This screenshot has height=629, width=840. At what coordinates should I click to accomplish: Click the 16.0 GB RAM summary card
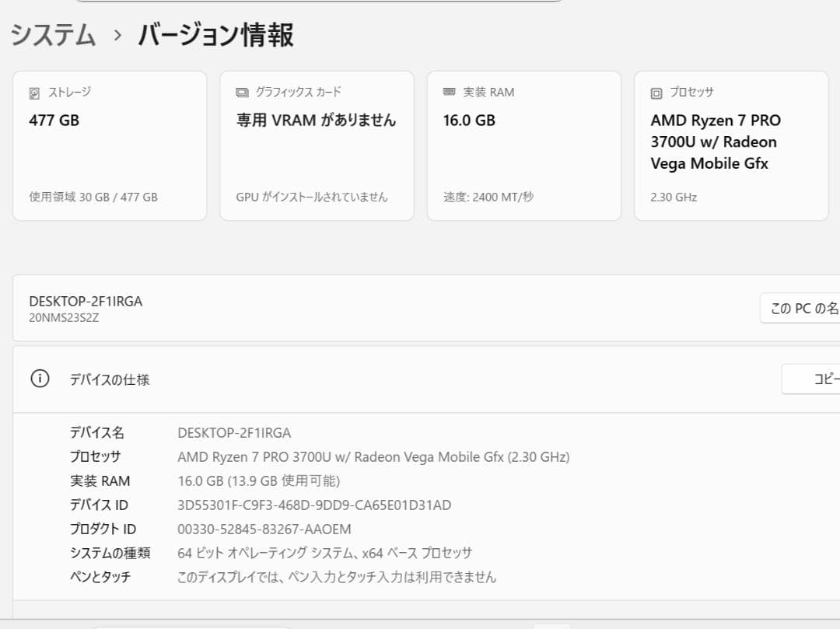524,145
